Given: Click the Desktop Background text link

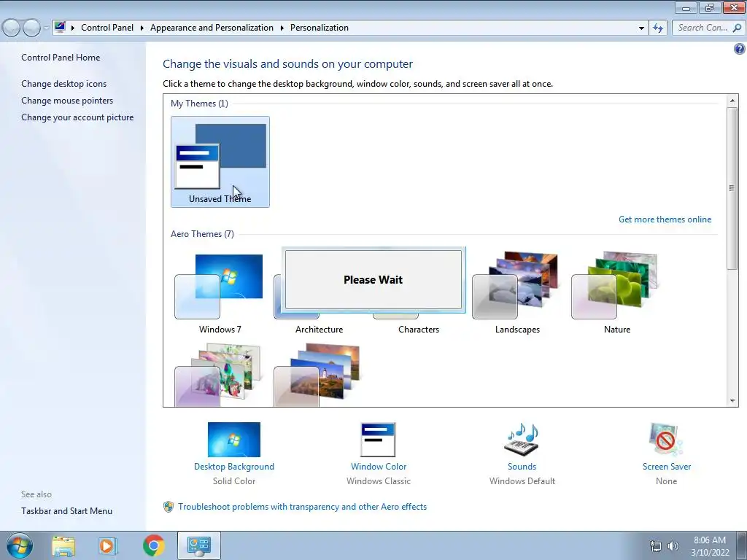Looking at the screenshot, I should 234,467.
